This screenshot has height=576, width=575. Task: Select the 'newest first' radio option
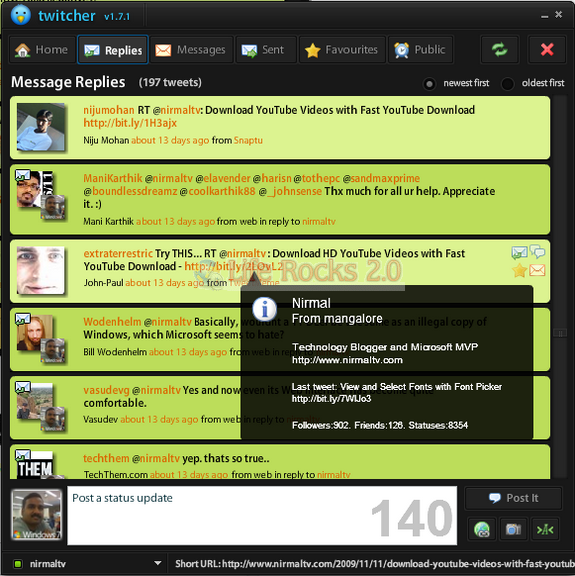pyautogui.click(x=429, y=84)
